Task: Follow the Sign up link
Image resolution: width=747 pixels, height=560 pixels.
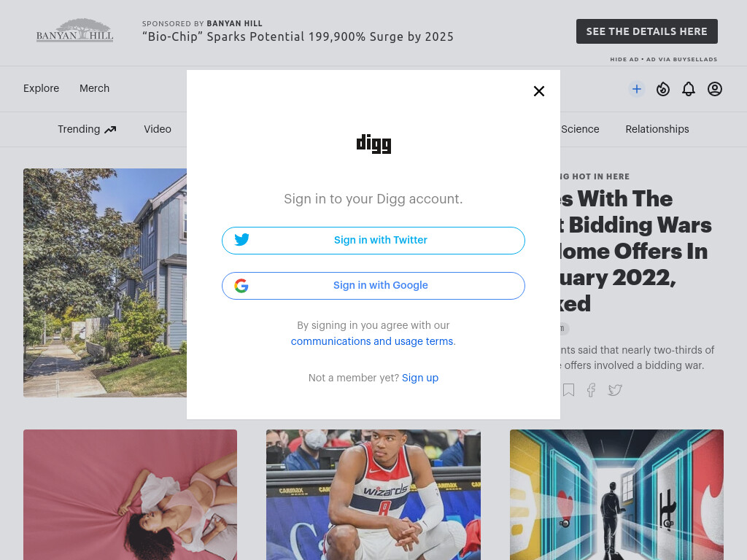Action: (x=420, y=378)
